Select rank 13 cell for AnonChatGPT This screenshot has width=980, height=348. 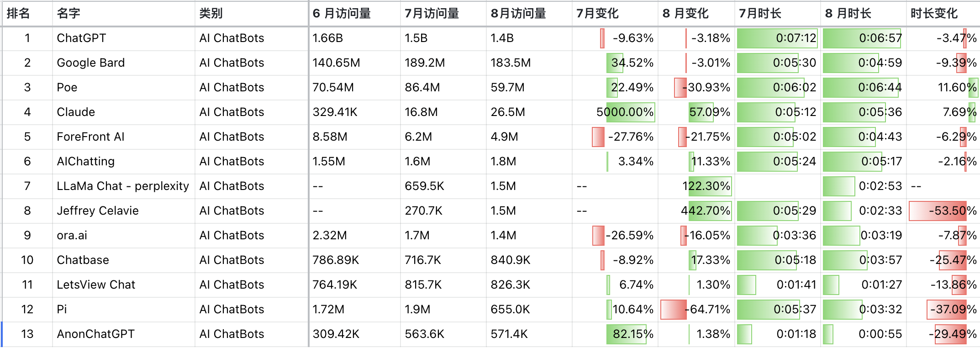point(27,334)
